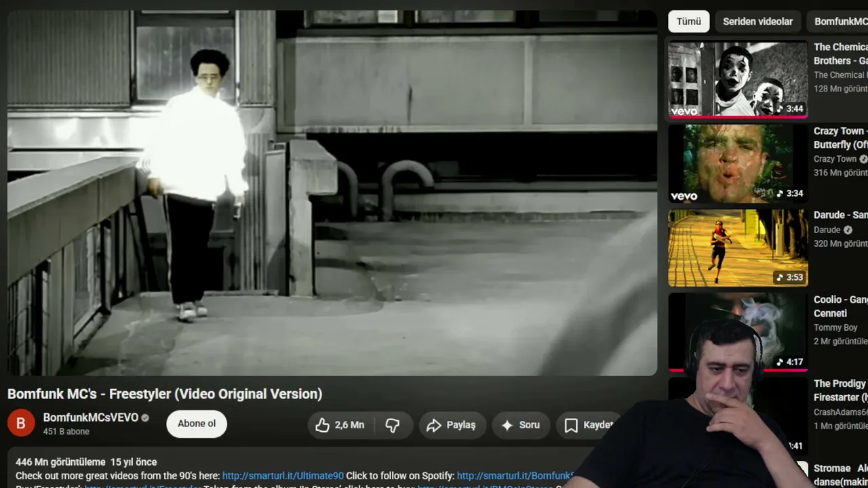This screenshot has height=488, width=868.
Task: Open the Coolio video thumbnail
Action: 738,331
